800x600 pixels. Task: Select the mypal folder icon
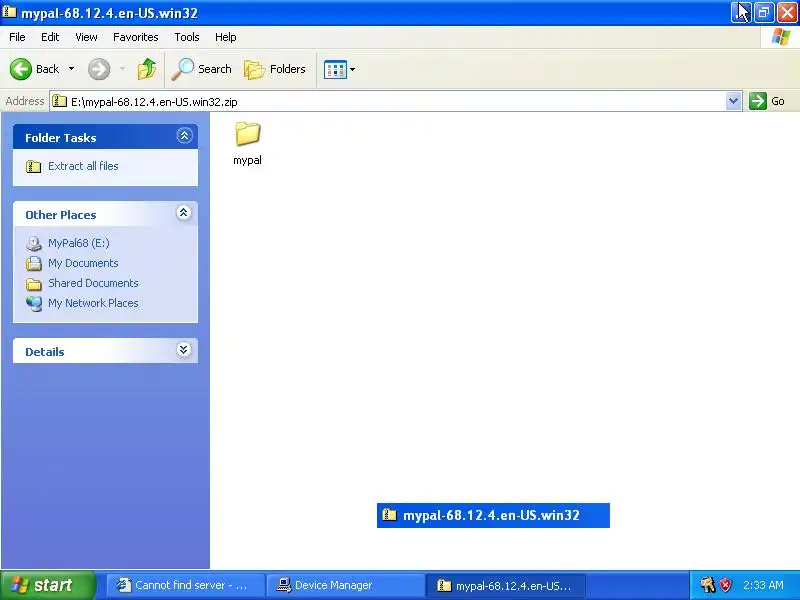coord(248,134)
